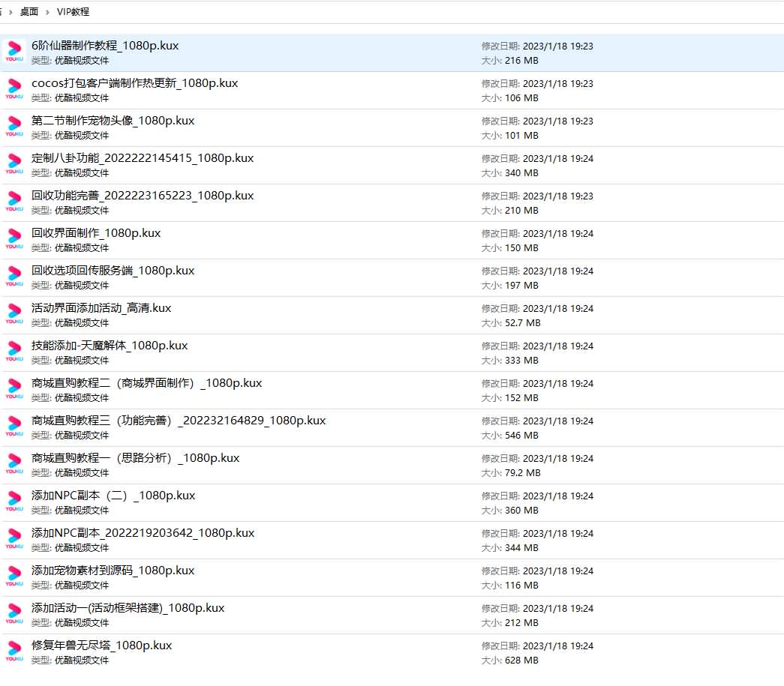Click the VIP教程 breadcrumb folder
Image resolution: width=784 pixels, height=686 pixels.
(x=73, y=12)
